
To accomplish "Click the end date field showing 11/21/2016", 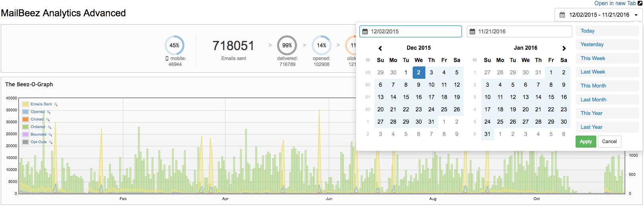I will [x=519, y=31].
